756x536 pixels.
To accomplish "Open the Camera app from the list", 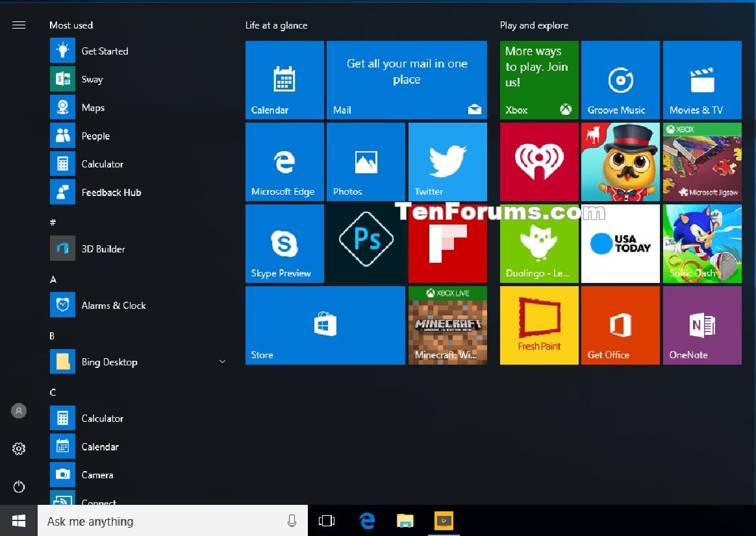I will pos(97,474).
